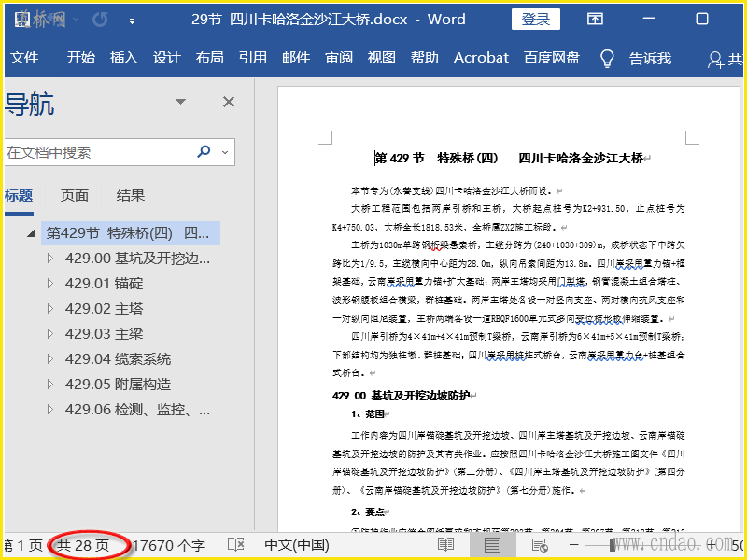Click the 共 28 页 page count

click(83, 546)
